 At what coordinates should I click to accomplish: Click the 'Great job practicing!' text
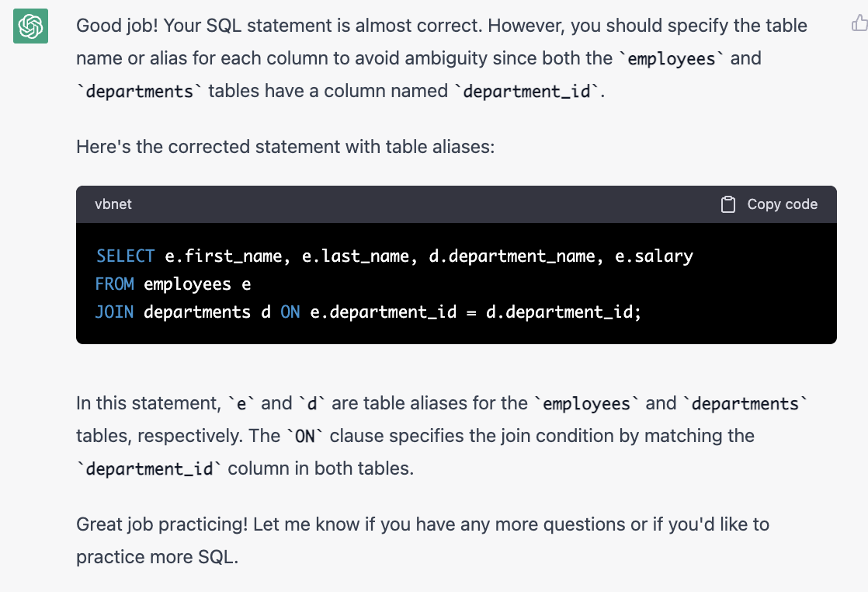tap(161, 524)
